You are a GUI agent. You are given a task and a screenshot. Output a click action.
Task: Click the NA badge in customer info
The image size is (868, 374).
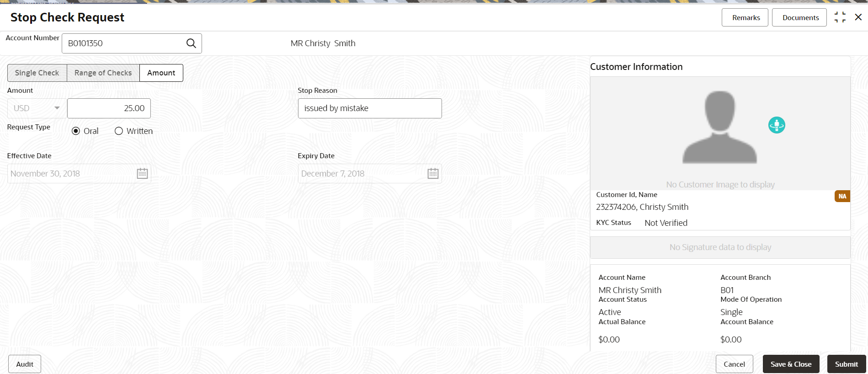coord(842,196)
